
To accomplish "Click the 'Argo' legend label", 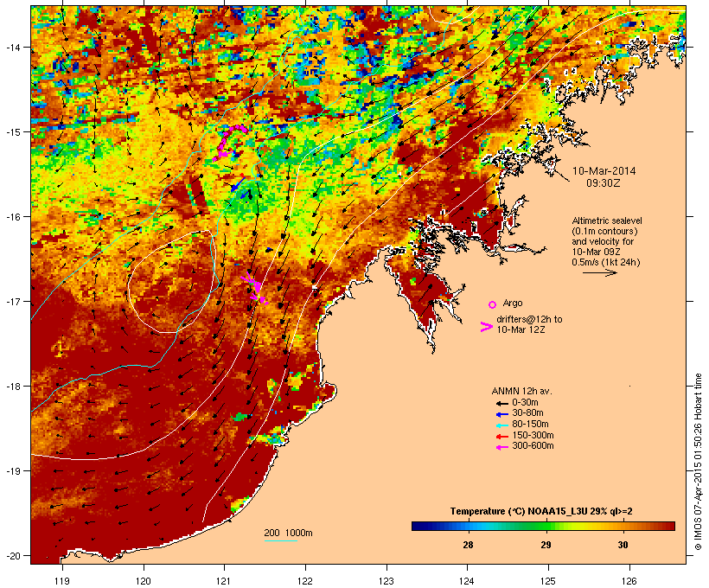I will [513, 303].
